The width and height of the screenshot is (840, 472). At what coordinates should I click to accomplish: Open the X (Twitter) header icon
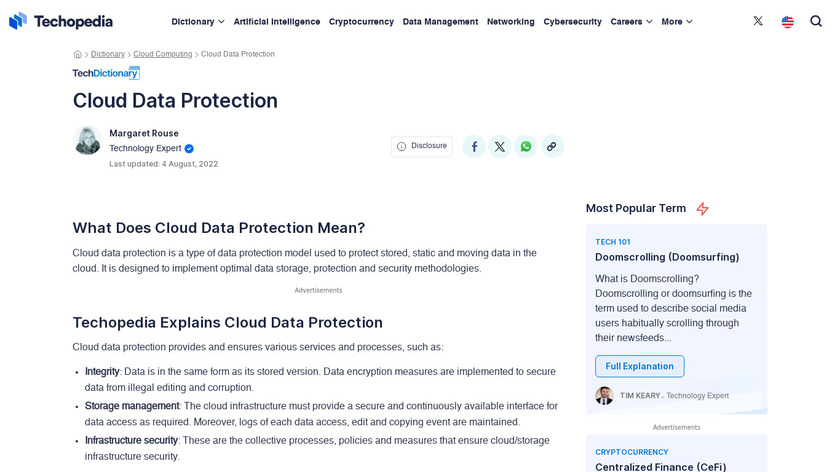(758, 21)
